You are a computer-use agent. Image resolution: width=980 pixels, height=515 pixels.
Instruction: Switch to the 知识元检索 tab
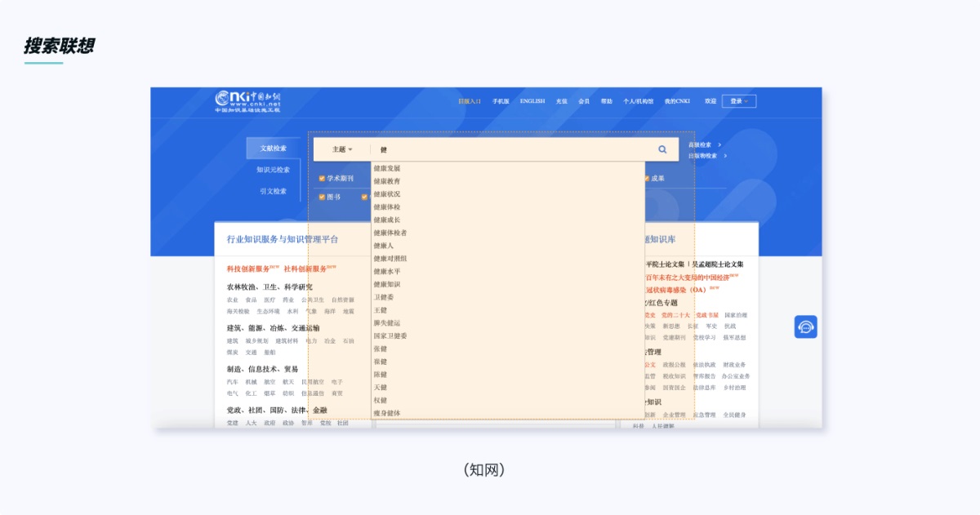coord(274,170)
